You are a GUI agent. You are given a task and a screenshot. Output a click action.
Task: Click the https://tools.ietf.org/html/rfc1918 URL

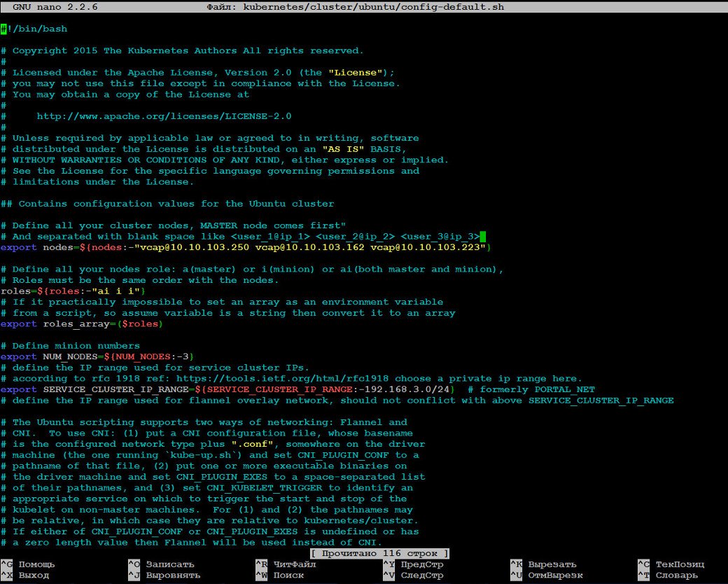click(x=282, y=379)
